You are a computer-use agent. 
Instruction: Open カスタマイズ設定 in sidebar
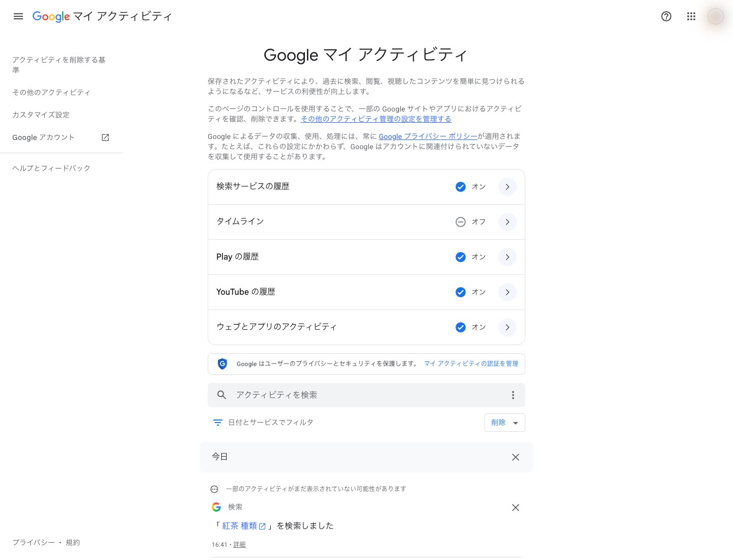click(x=41, y=115)
